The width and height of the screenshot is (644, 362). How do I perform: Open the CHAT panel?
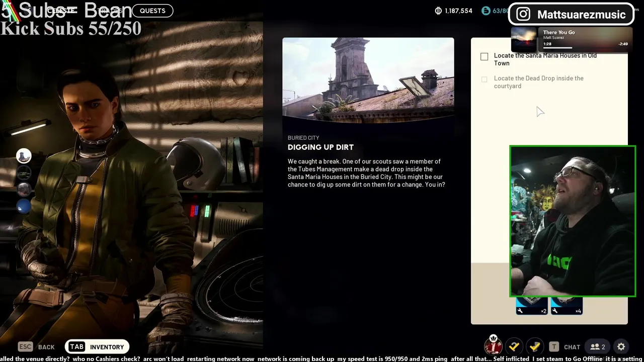(566, 346)
